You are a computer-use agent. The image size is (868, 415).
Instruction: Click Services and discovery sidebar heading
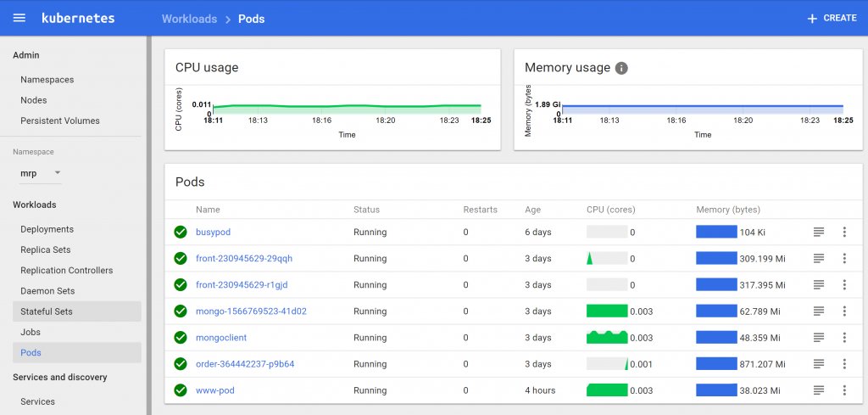[60, 378]
